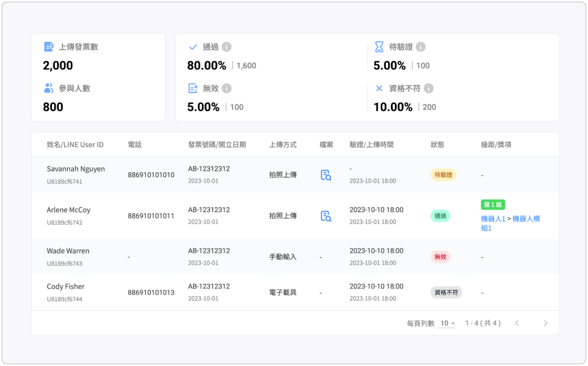Go to next page arrow
Viewport: 588px width, 366px height.
coord(546,323)
